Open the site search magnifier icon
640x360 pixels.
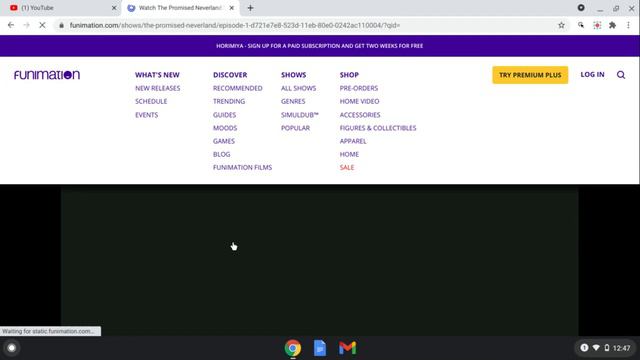point(621,75)
